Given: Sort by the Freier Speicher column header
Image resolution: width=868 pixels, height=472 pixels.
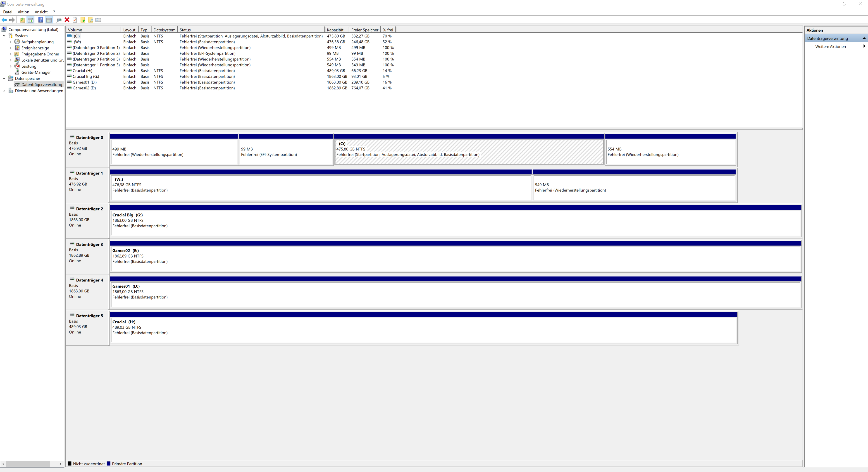Looking at the screenshot, I should (x=365, y=30).
